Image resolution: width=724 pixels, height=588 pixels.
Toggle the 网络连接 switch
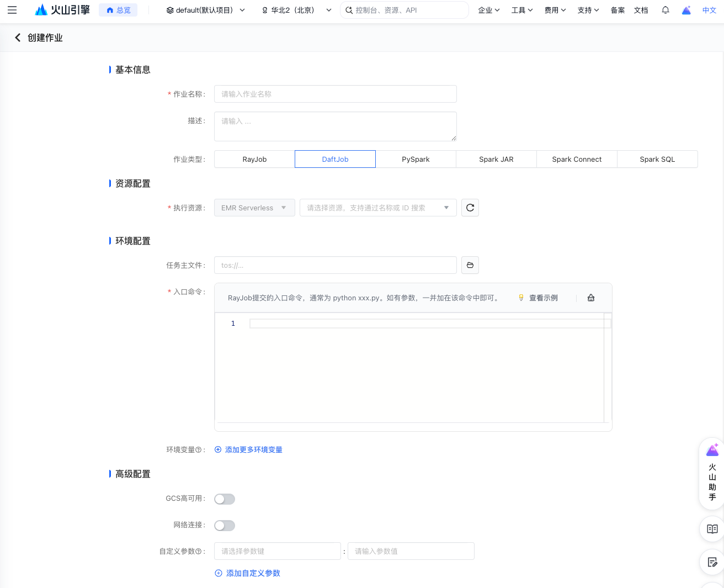coord(225,526)
